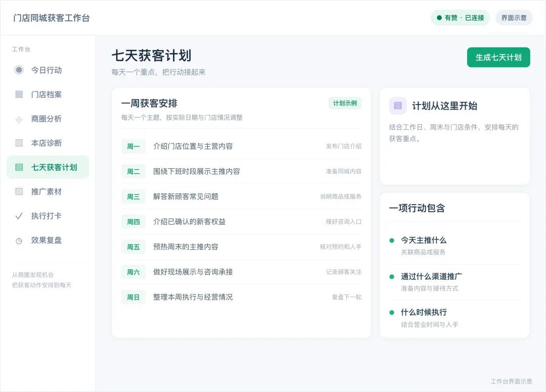The width and height of the screenshot is (546, 392).
Task: Select the 周四 day tag
Action: pyautogui.click(x=133, y=222)
